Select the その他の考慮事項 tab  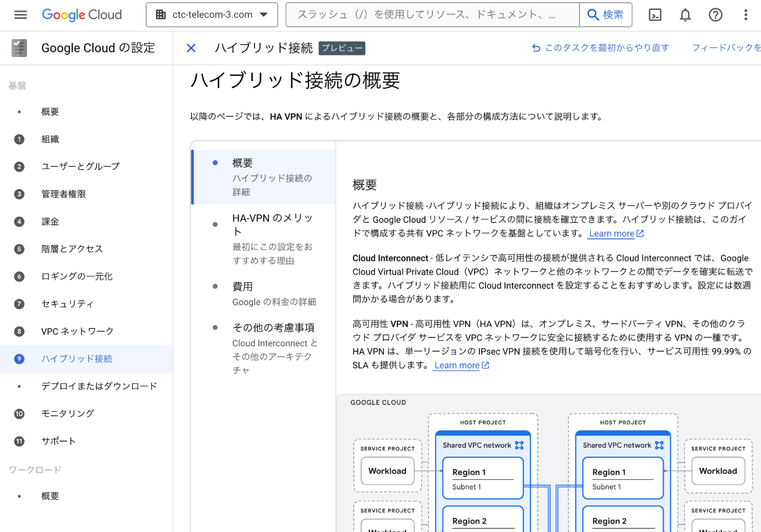[x=264, y=348]
